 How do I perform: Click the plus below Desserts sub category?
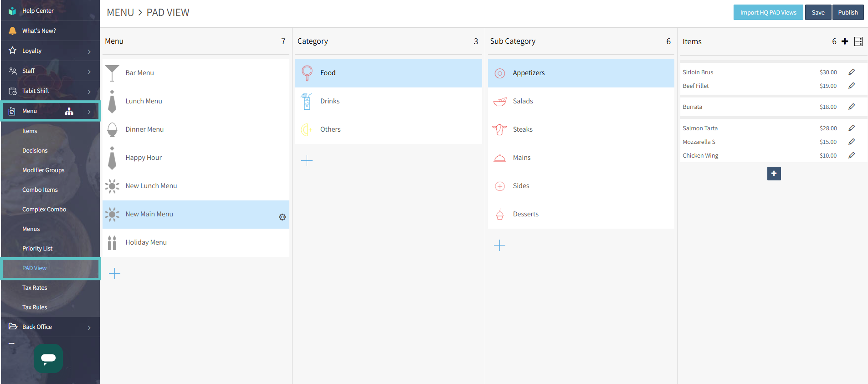(499, 245)
